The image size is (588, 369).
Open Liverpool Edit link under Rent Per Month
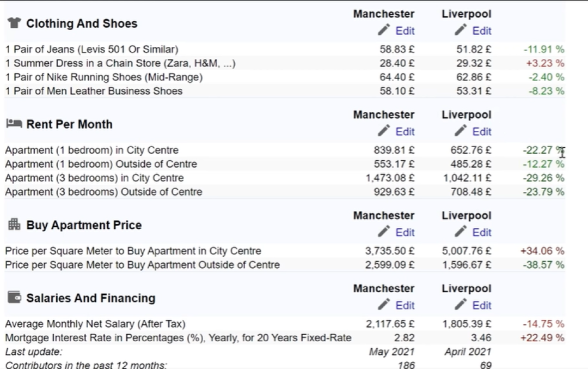coord(482,132)
